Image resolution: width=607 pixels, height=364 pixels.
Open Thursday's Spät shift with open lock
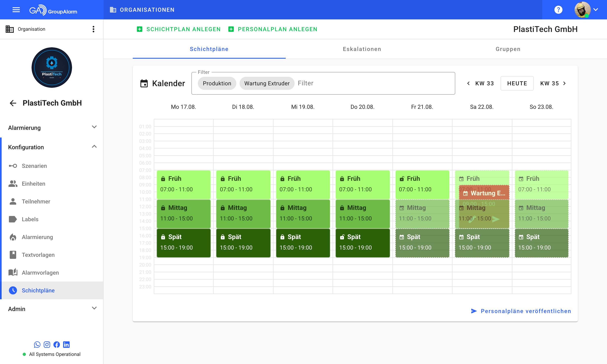tap(362, 243)
